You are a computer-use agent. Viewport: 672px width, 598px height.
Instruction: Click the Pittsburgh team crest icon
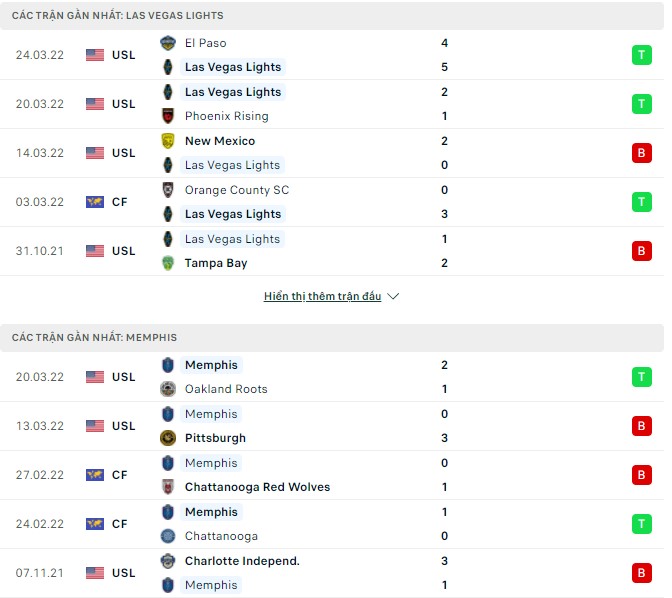pos(168,438)
